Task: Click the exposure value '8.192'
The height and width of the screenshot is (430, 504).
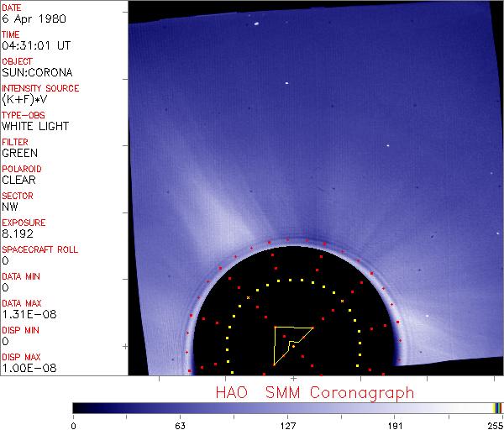Action: (x=17, y=233)
